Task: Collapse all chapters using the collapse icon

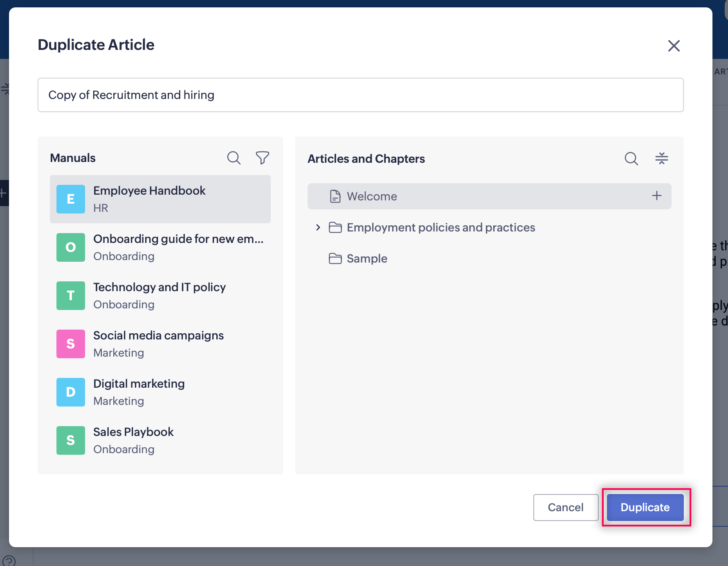Action: [x=661, y=159]
